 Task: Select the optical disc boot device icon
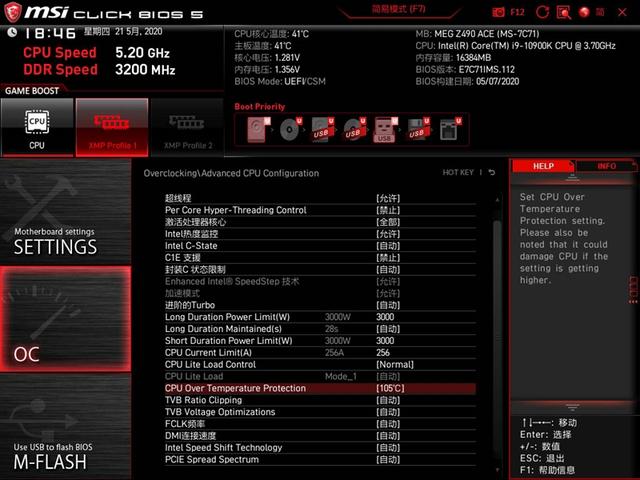click(290, 129)
